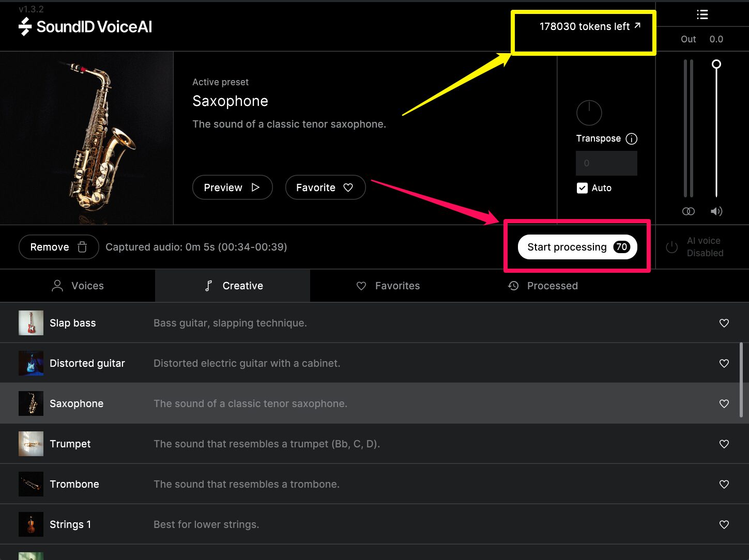The width and height of the screenshot is (749, 560).
Task: Select the Strings 1 preset name
Action: coord(70,524)
